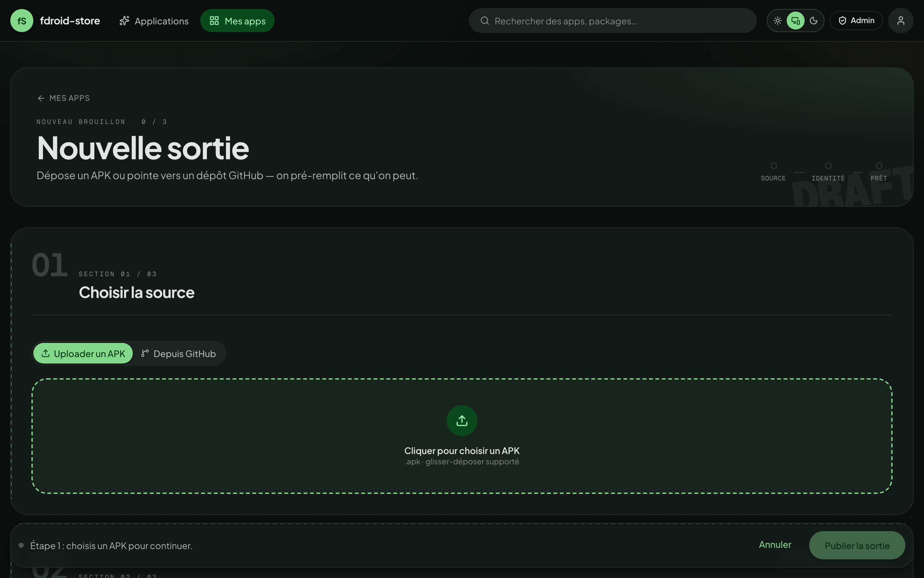The width and height of the screenshot is (924, 578).
Task: Switch to dark theme with the moon icon
Action: [x=813, y=21]
